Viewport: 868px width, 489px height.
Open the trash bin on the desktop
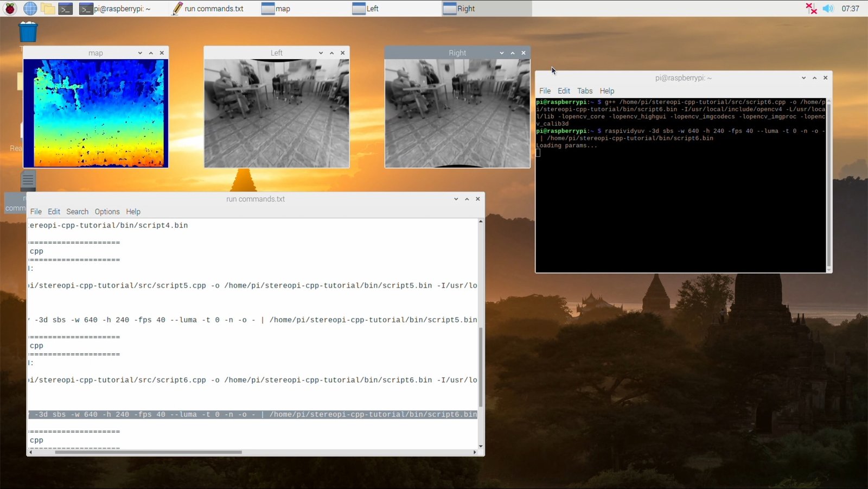tap(28, 31)
